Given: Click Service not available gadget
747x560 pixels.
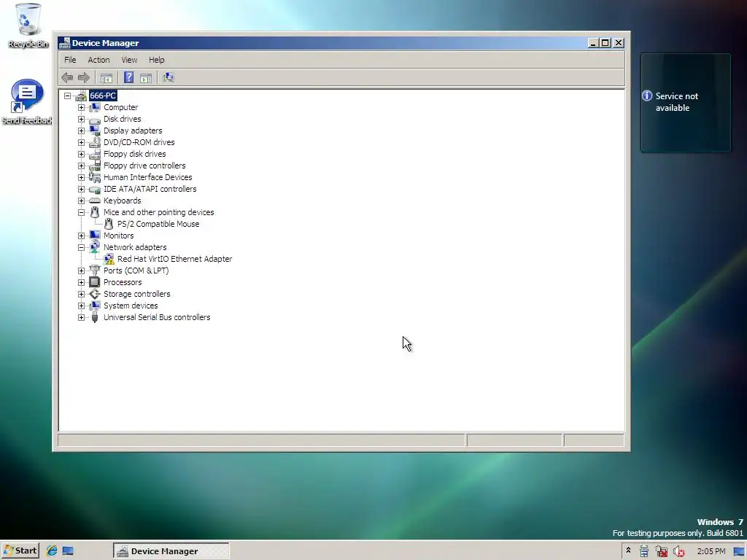Looking at the screenshot, I should (x=686, y=102).
